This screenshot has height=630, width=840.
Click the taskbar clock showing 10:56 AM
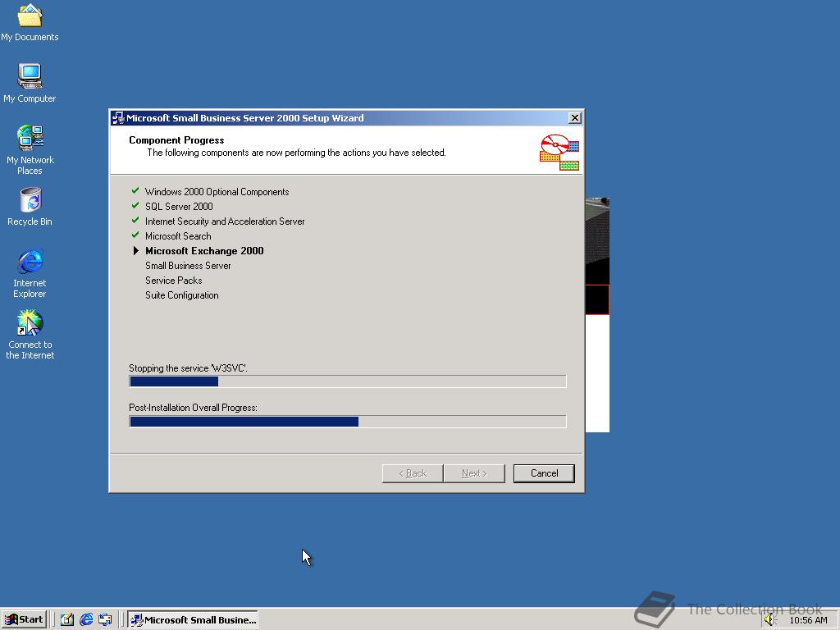click(x=808, y=620)
